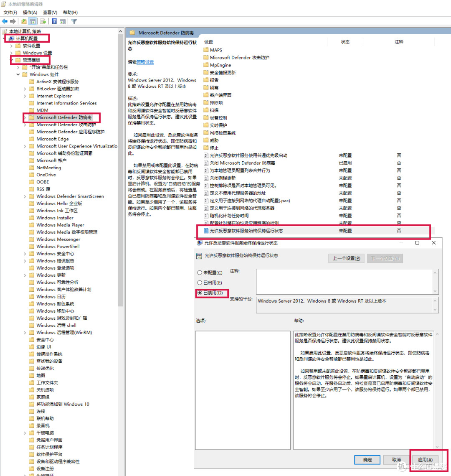Click the Up one level folder icon
The image size is (451, 476).
24,21
